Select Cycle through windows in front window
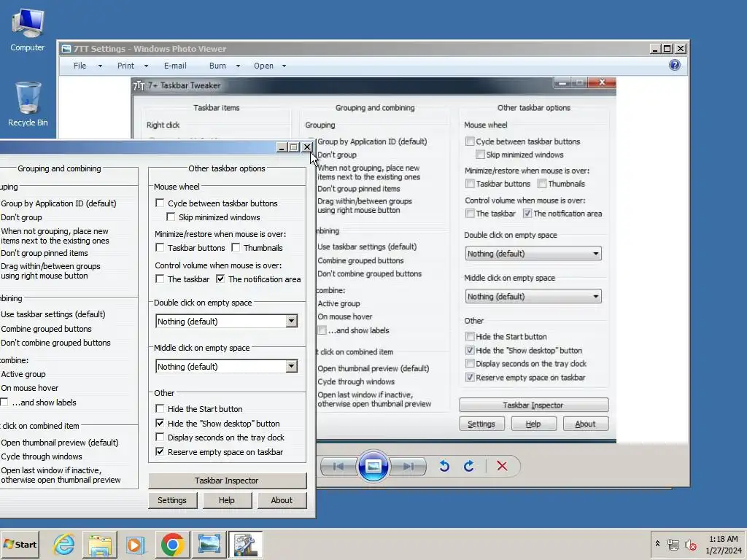 [x=42, y=456]
